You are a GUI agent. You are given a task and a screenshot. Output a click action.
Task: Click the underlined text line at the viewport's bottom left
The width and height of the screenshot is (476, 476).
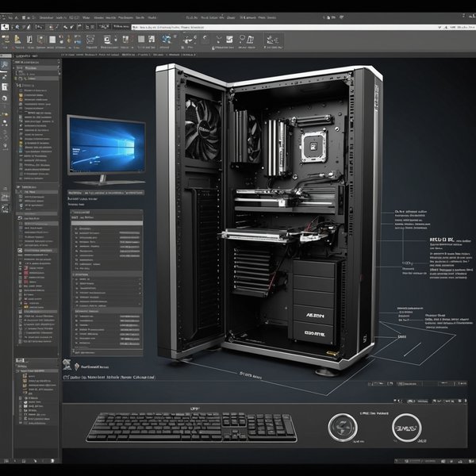pos(109,378)
